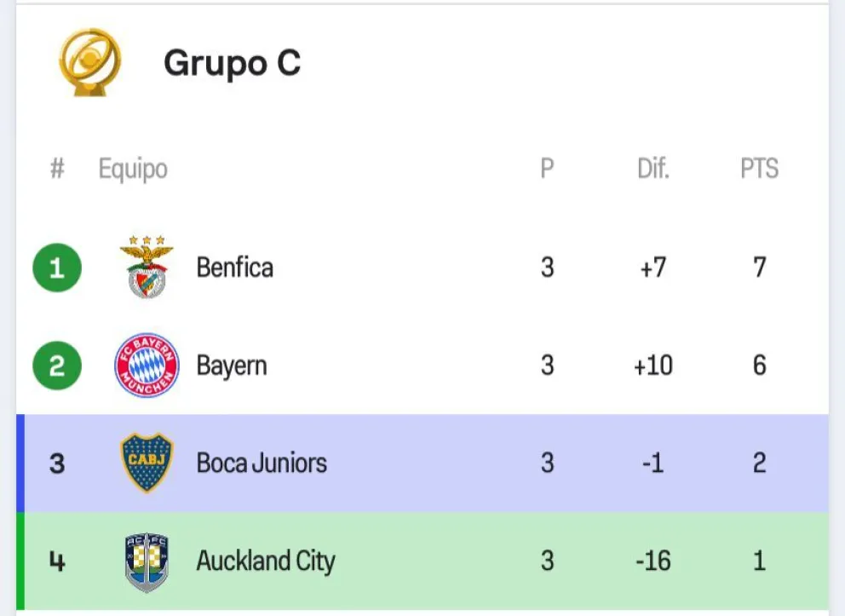The height and width of the screenshot is (616, 845).
Task: Click the P matches-played column header
Action: (x=547, y=169)
